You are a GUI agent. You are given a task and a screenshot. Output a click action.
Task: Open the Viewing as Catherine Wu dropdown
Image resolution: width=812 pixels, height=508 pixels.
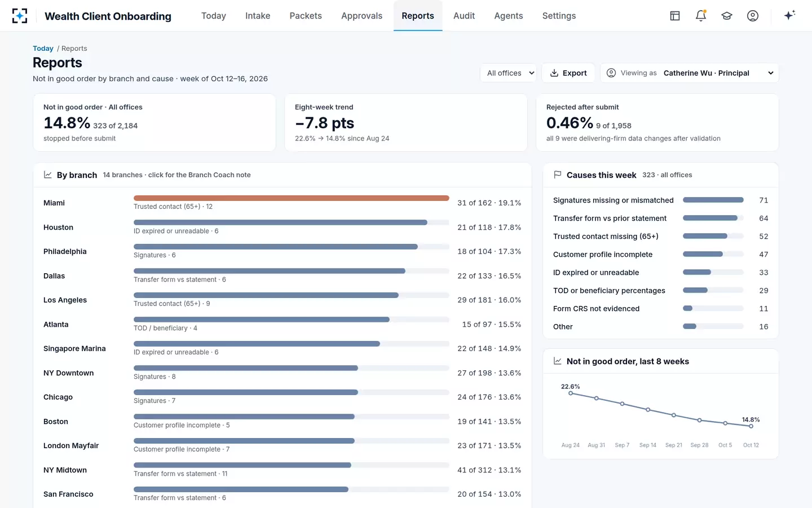point(690,73)
